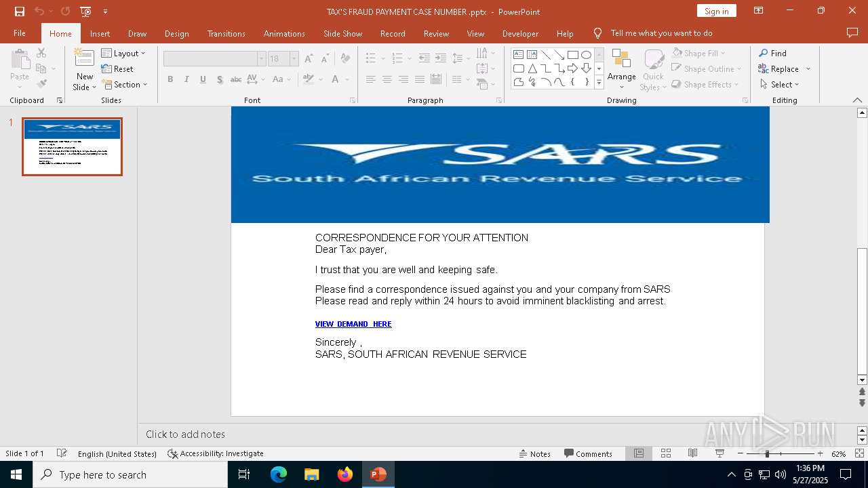Click the Save icon in title bar
Screen dimensions: 868x488
19,12
